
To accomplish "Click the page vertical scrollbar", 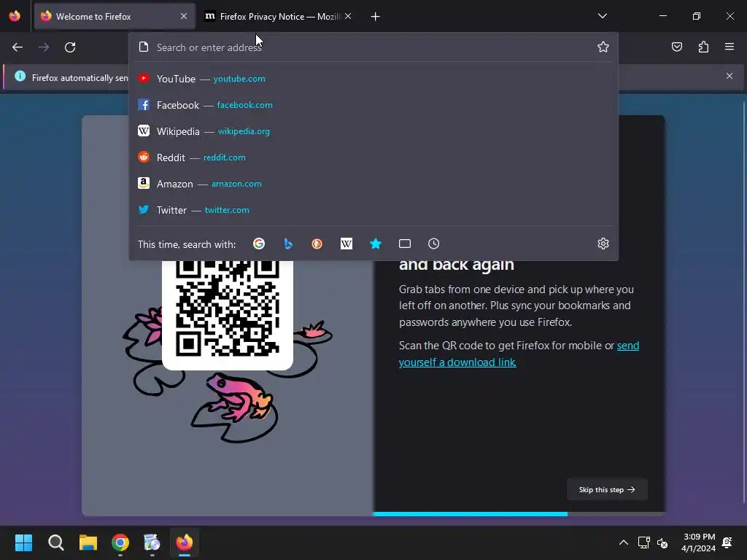I will [743, 303].
